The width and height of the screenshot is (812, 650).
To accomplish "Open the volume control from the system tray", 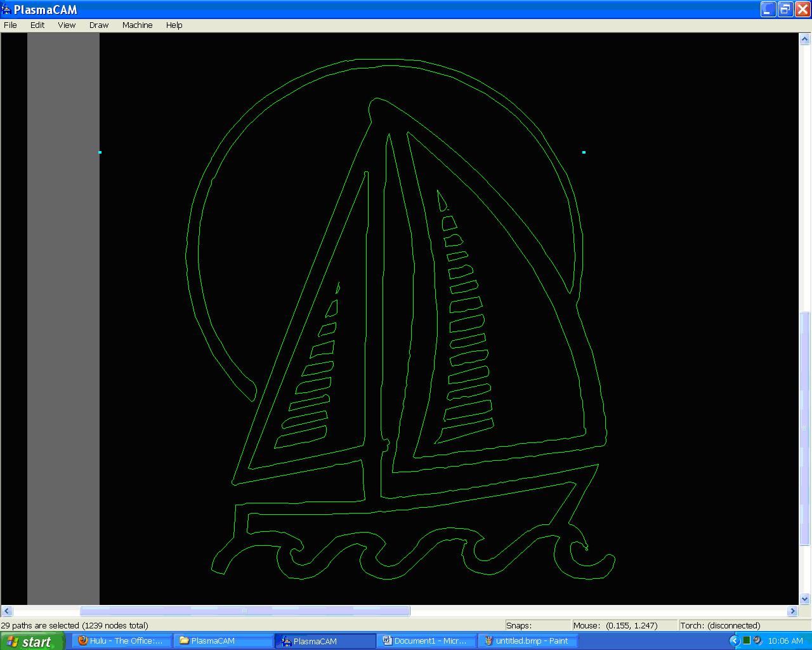I will click(756, 640).
